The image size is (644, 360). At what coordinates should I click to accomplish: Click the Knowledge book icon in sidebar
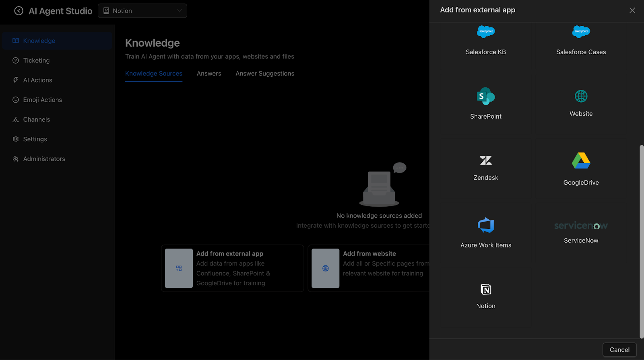coord(16,41)
